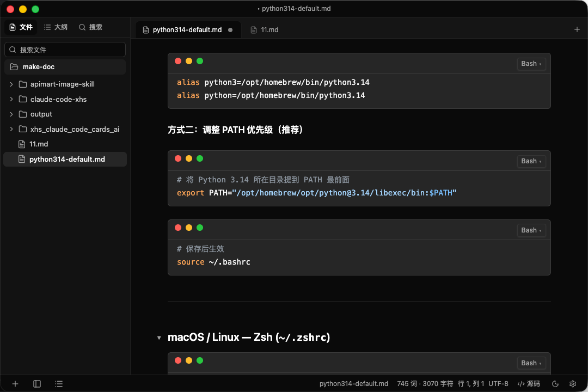588x392 pixels.
Task: Open settings gear icon
Action: [573, 384]
